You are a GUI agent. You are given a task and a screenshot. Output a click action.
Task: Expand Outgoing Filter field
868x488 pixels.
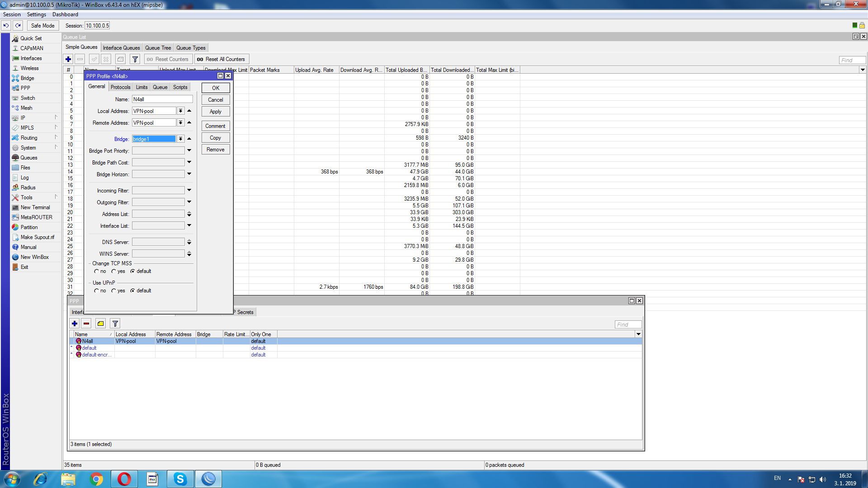pos(189,202)
